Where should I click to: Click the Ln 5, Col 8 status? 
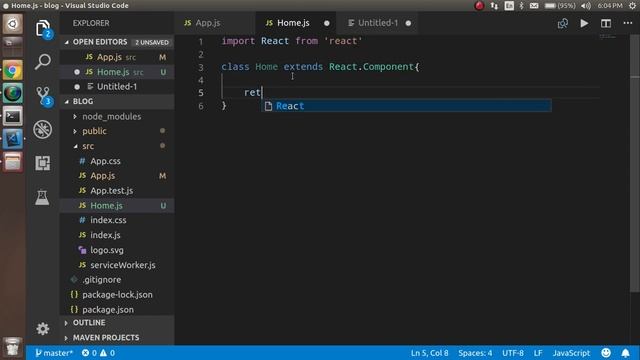pos(429,353)
